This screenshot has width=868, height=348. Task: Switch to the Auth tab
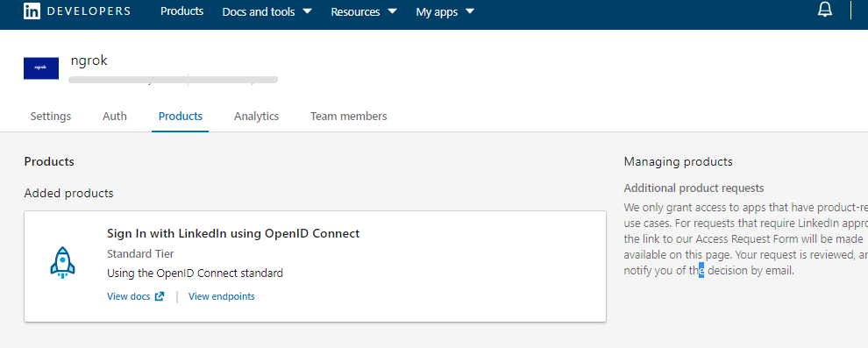pos(115,117)
